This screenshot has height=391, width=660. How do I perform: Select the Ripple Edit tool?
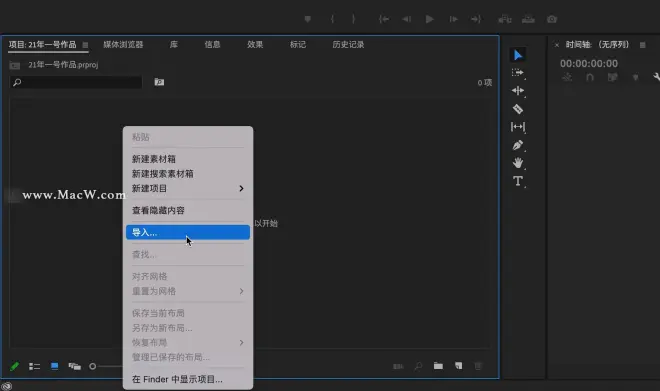click(518, 90)
